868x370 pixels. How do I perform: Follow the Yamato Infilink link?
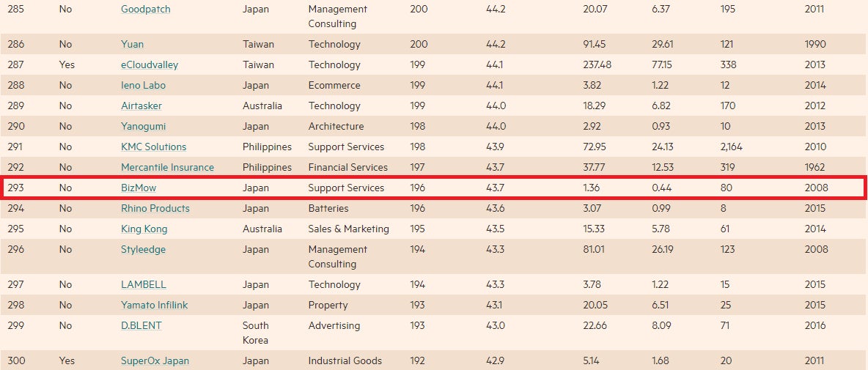(x=154, y=305)
